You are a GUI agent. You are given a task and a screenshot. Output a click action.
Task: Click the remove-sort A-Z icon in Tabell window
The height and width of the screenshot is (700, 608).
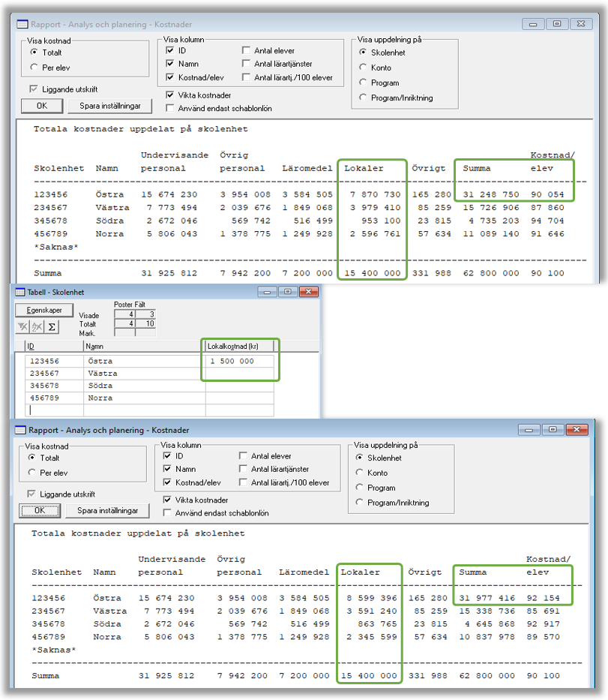coord(37,327)
